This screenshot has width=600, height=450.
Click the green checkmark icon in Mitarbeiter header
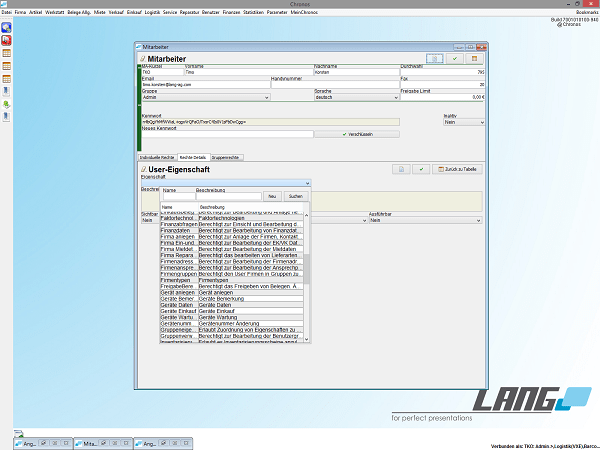pyautogui.click(x=455, y=59)
